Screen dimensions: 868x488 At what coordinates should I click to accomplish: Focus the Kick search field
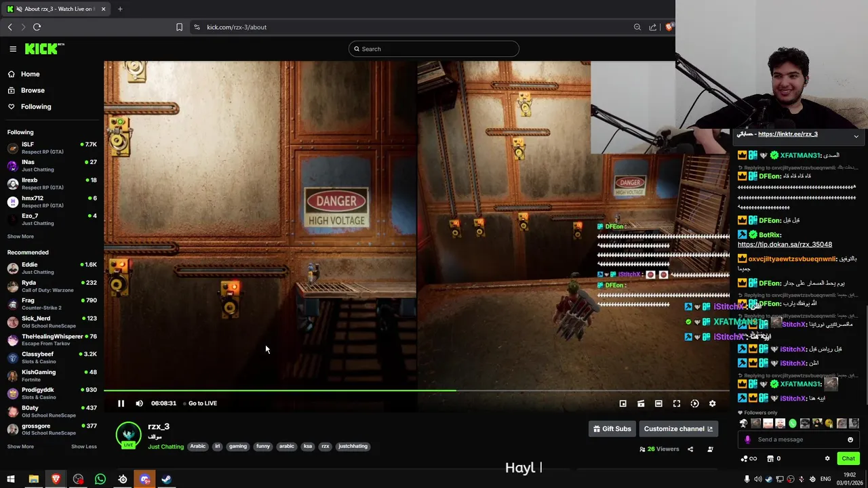click(x=434, y=49)
